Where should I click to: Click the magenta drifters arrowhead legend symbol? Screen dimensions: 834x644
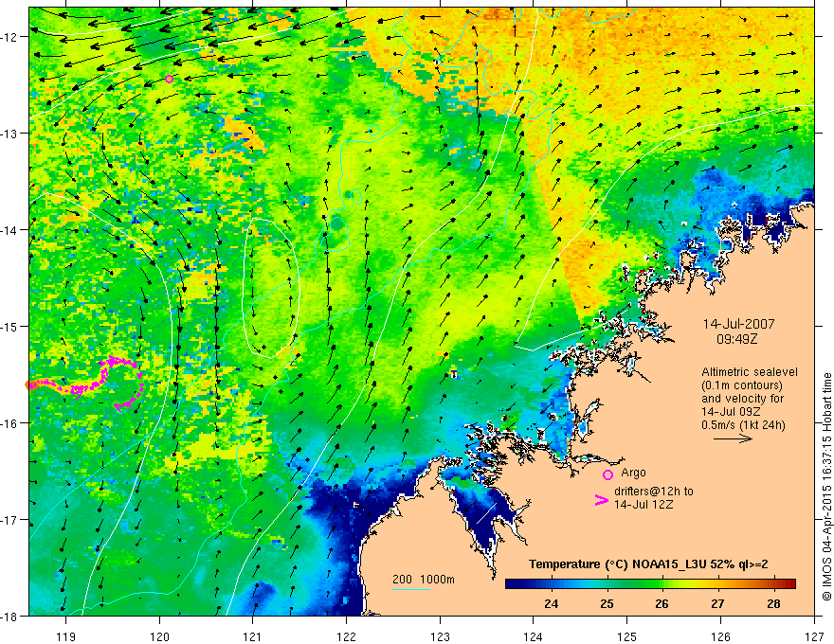coord(601,500)
